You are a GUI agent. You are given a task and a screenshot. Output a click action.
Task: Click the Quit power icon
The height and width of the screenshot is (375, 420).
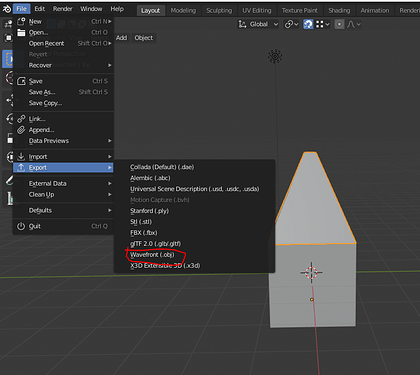point(21,226)
